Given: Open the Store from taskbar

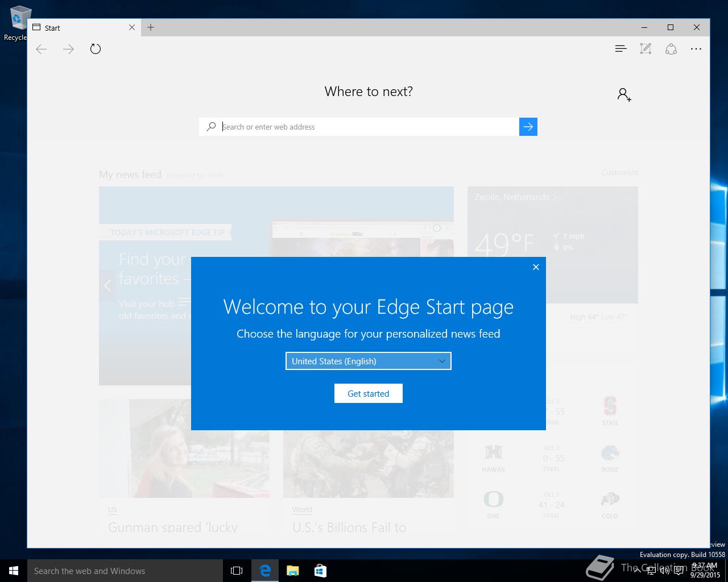Looking at the screenshot, I should tap(320, 571).
